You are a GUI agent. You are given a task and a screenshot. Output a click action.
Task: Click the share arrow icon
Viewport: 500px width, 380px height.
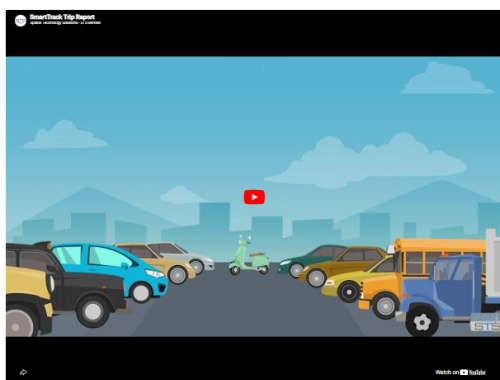tap(23, 372)
